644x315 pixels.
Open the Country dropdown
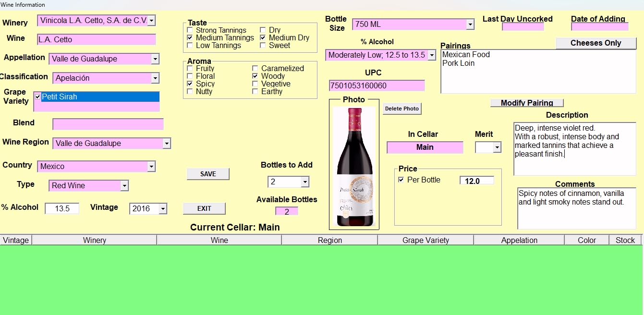click(151, 166)
